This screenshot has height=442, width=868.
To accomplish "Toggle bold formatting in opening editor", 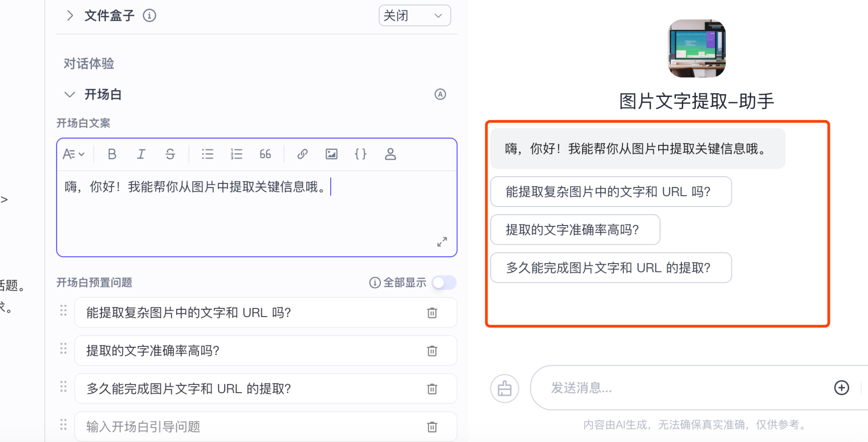I will click(112, 154).
